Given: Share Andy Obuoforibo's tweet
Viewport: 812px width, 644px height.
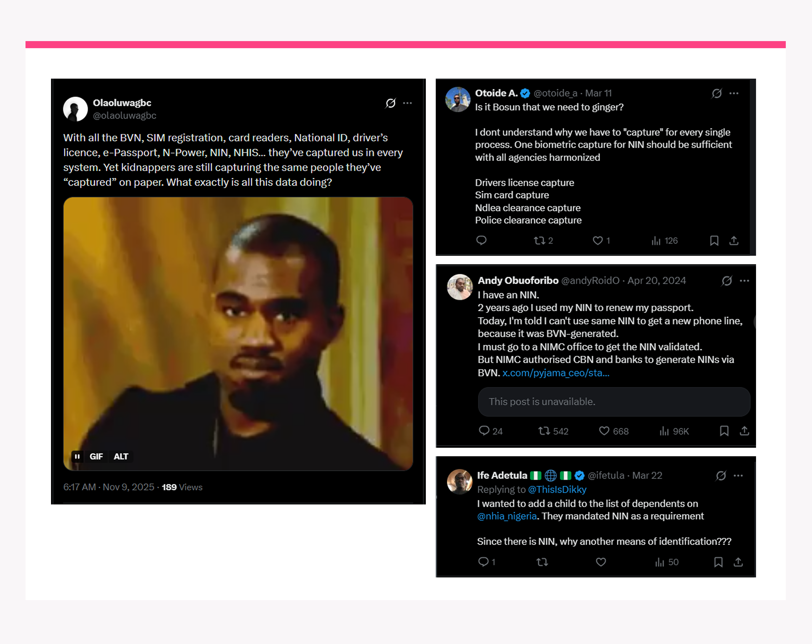Looking at the screenshot, I should pyautogui.click(x=744, y=431).
